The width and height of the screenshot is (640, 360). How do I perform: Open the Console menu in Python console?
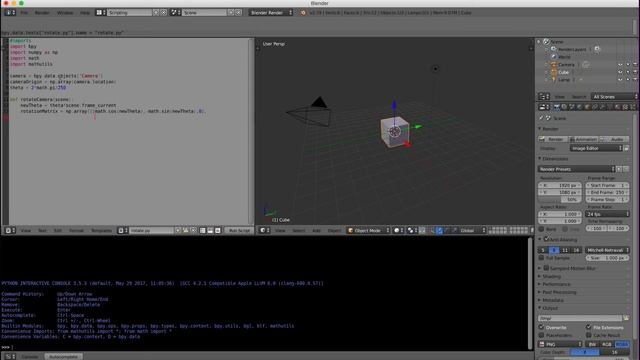(30, 356)
